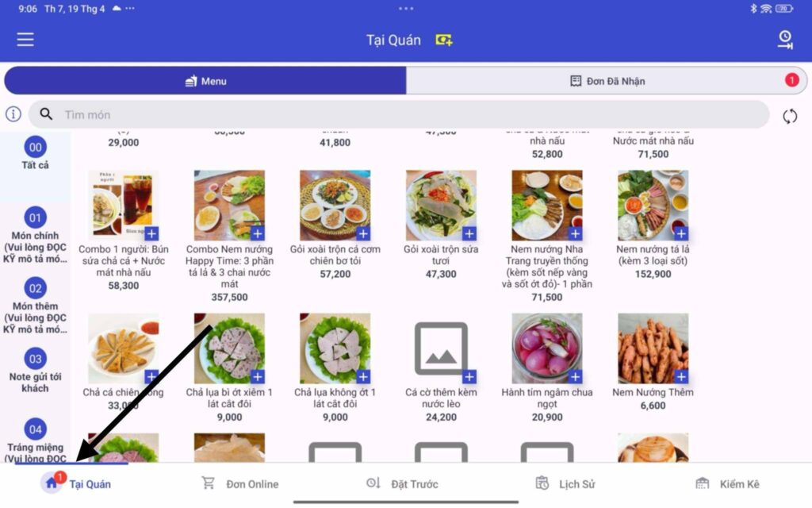Add Hành tím ngâm chua ngọt plus
The image size is (812, 508).
coord(575,377)
